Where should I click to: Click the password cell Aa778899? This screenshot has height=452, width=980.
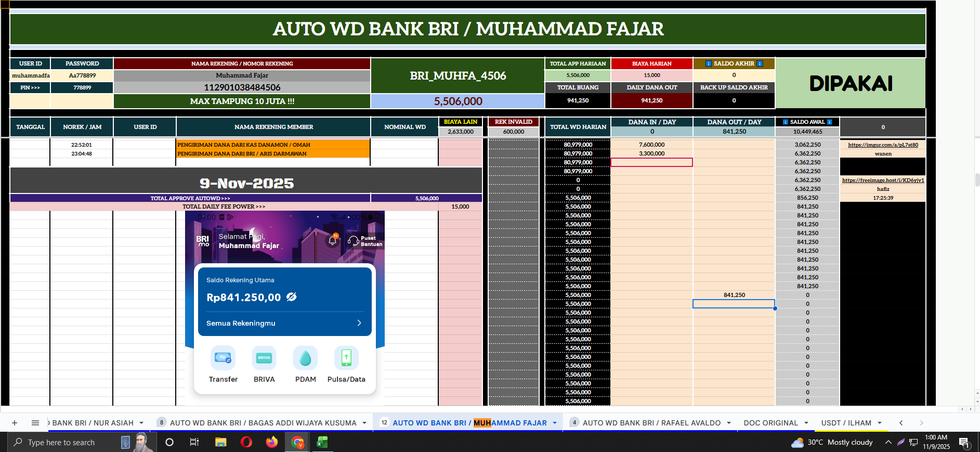tap(82, 75)
